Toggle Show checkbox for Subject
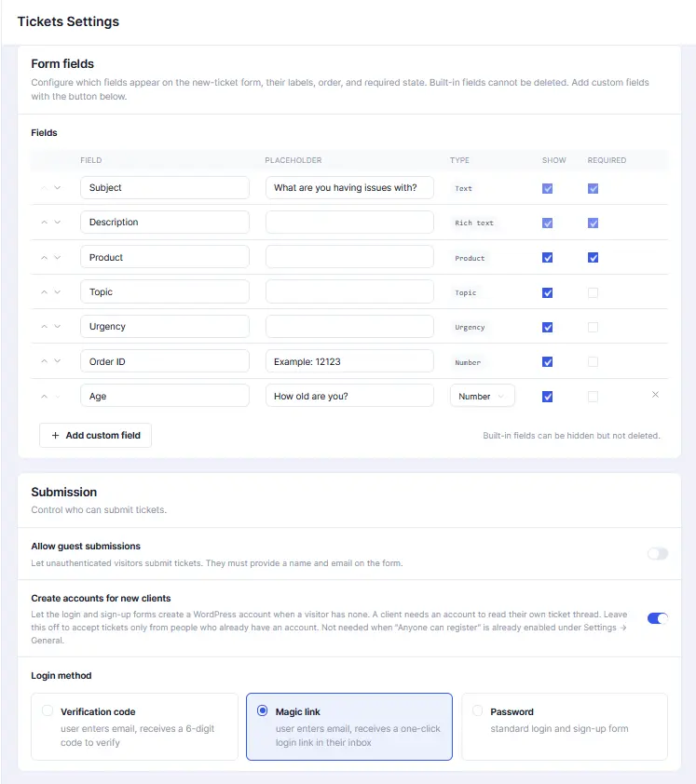 pyautogui.click(x=548, y=188)
